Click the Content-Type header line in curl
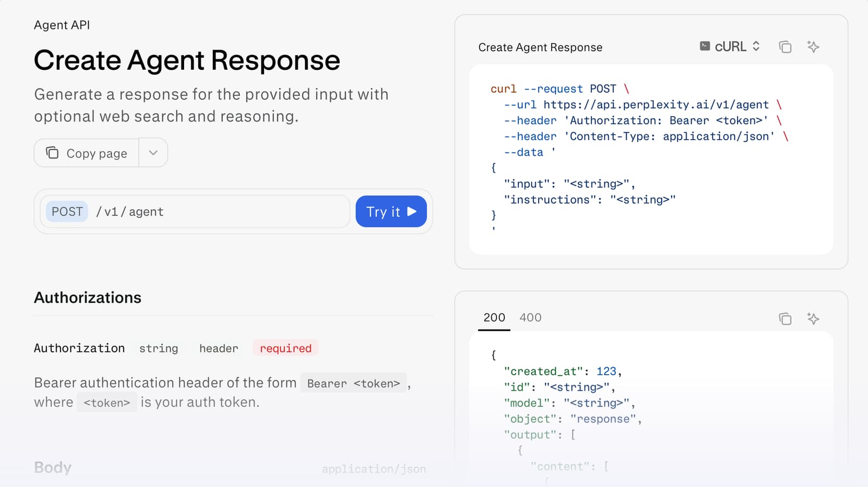The width and height of the screenshot is (868, 487). click(x=646, y=136)
